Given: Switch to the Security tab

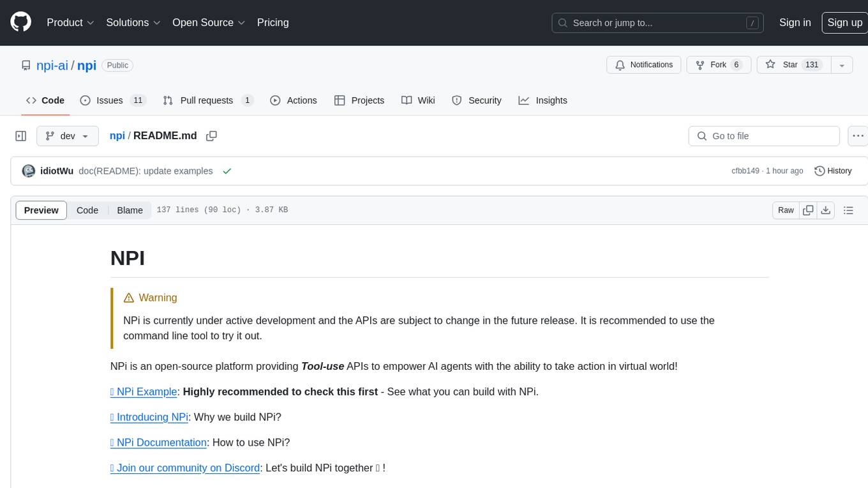Looking at the screenshot, I should pyautogui.click(x=477, y=100).
